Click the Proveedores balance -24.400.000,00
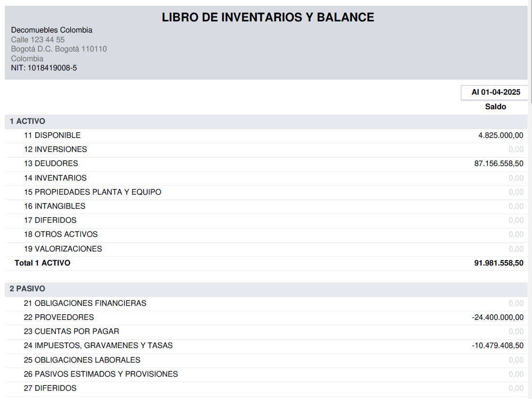Image resolution: width=532 pixels, height=399 pixels. (x=498, y=317)
